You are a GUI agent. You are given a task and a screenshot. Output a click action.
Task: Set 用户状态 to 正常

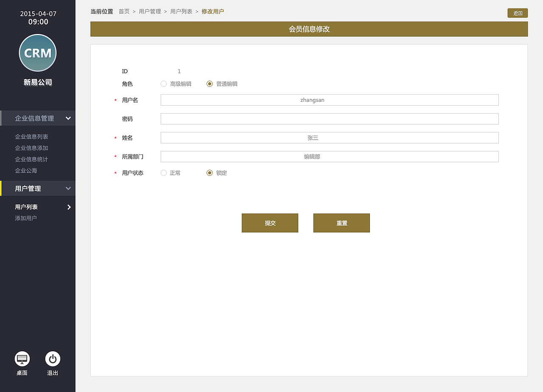coord(163,173)
